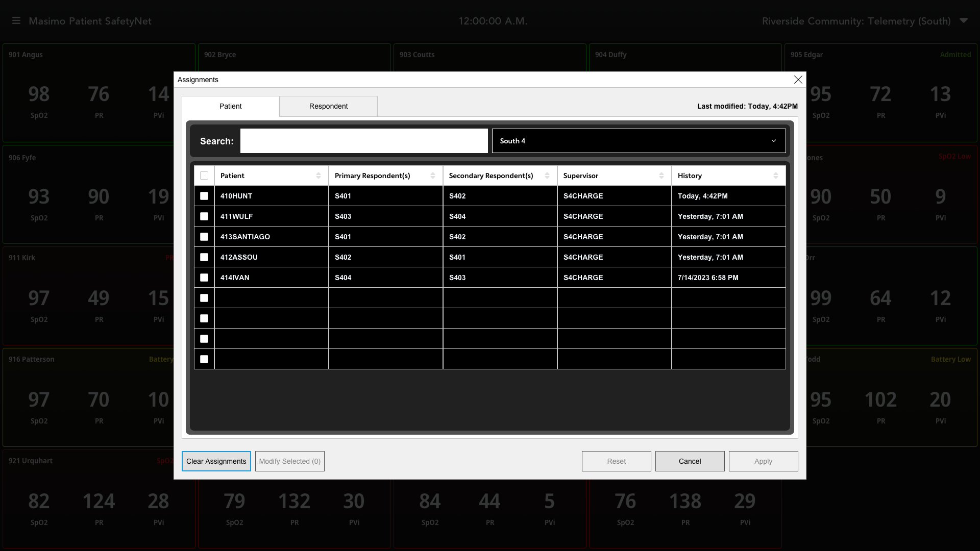Select the 413SANTIAGO row checkbox

204,237
